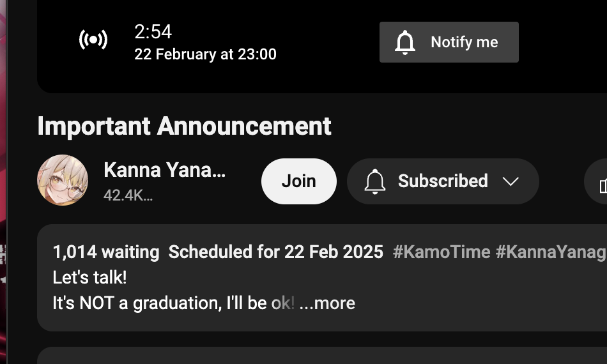
Task: Click the 1,014 waiting viewer count
Action: click(x=105, y=252)
